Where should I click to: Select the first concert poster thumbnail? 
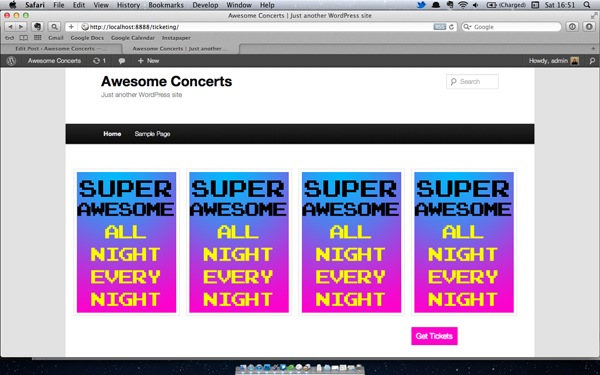[x=126, y=242]
